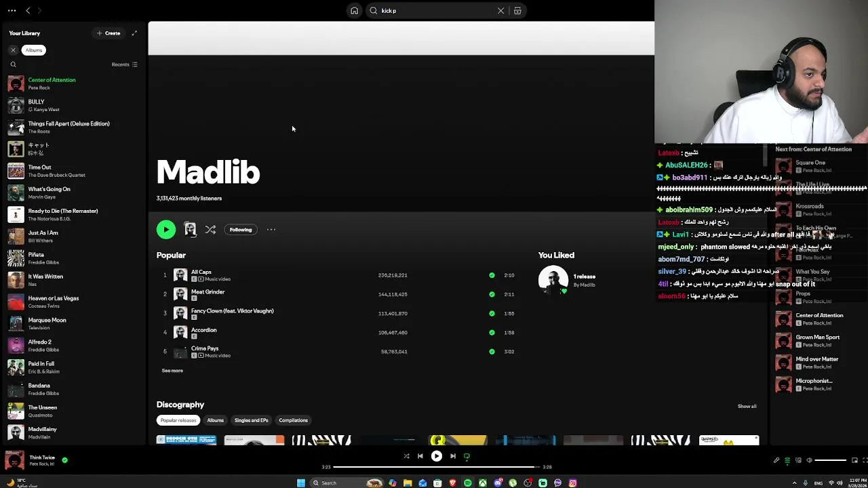Toggle the Following button for Madlib
Viewport: 868px width, 488px height.
pos(241,230)
